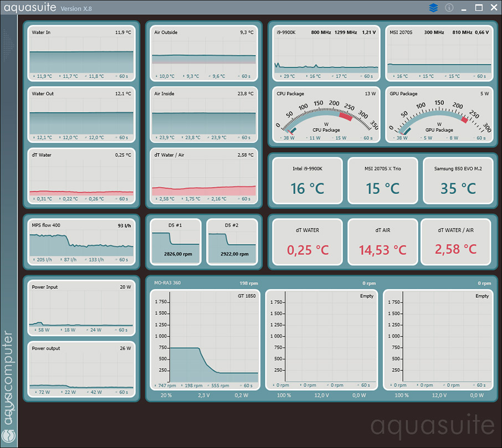Open the overview pages layers icon
This screenshot has width=502, height=448.
coord(433,8)
